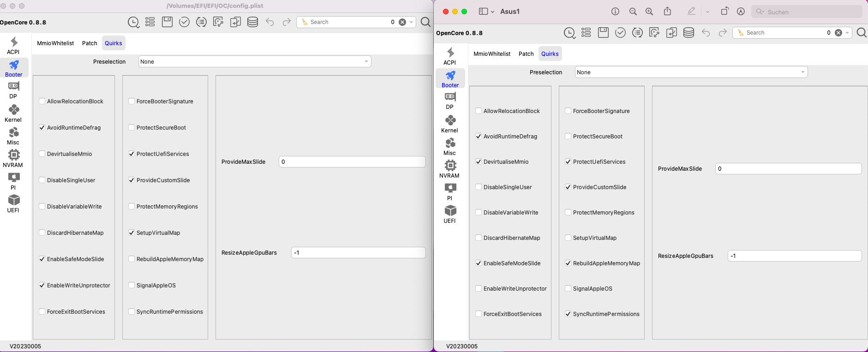Image resolution: width=868 pixels, height=352 pixels.
Task: Click the list with circular arrows icon in config.plist toolbar
Action: (x=201, y=22)
